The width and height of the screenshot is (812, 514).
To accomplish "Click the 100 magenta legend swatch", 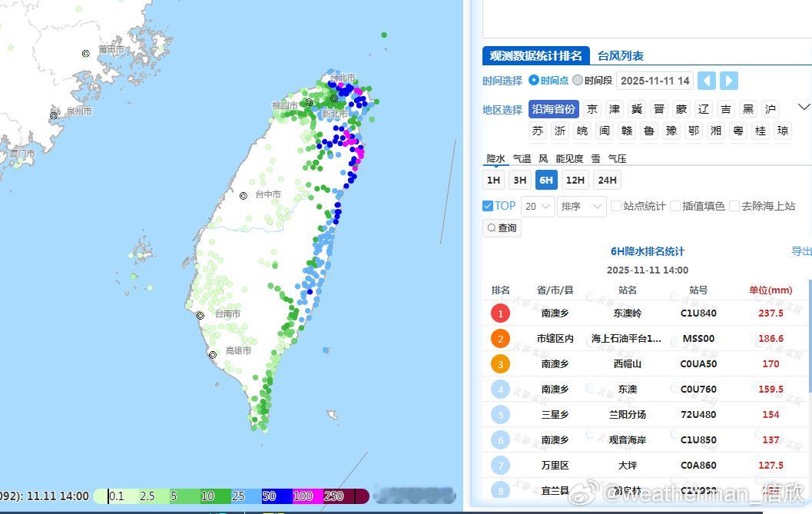I will [x=307, y=496].
